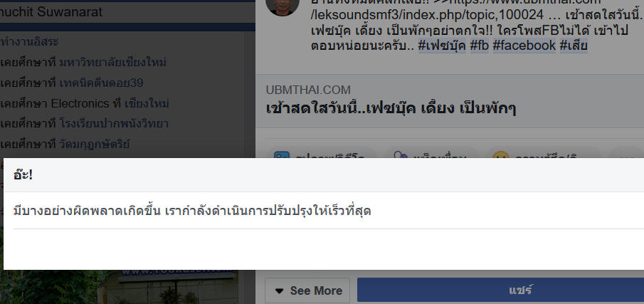Open the มหาวิทยาลัยเชียงใหม่ link

coord(112,63)
